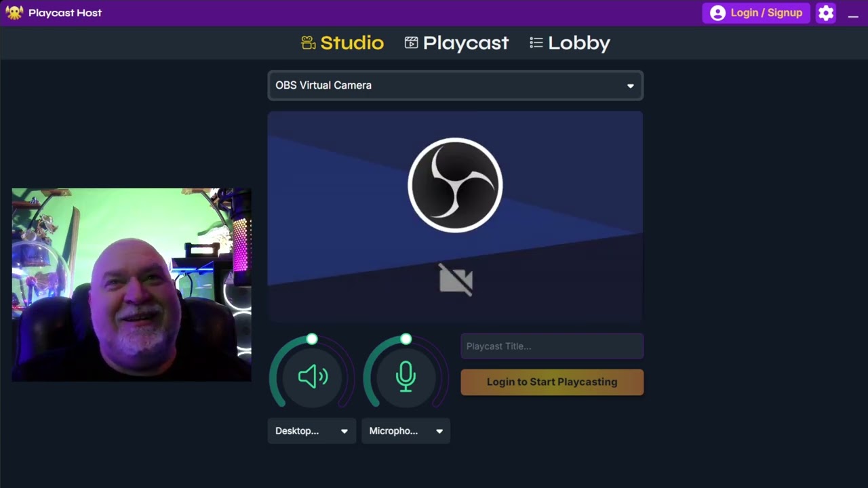Toggle the camera-off icon in preview
Viewport: 868px width, 488px height.
coord(456,279)
